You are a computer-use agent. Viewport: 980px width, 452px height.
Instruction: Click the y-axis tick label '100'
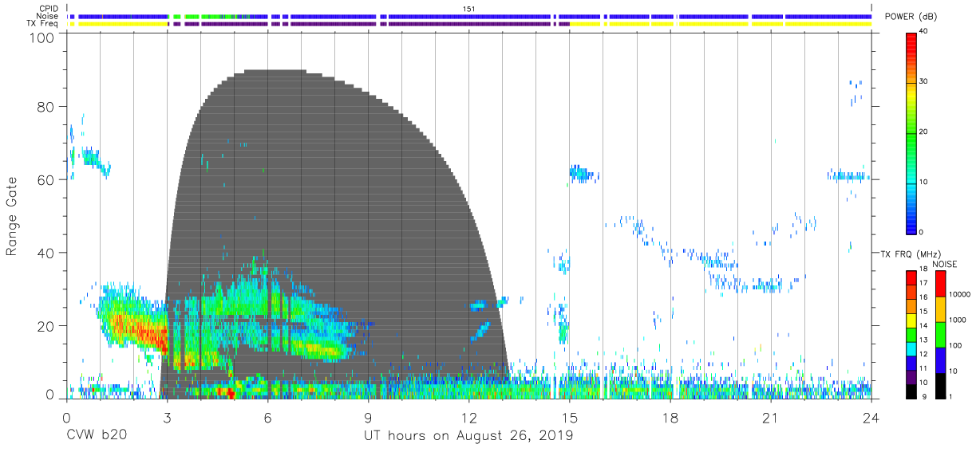click(42, 37)
